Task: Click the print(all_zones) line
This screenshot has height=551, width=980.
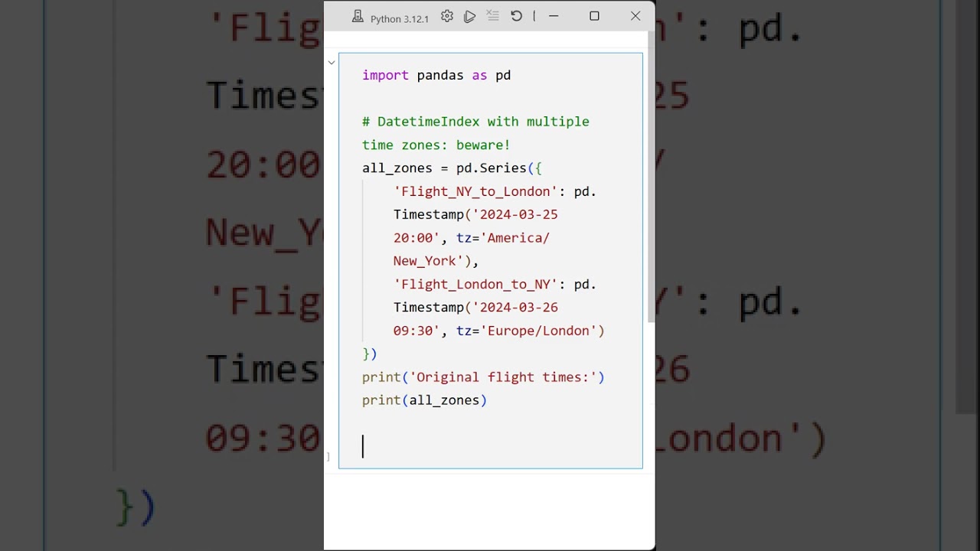Action: click(x=424, y=400)
